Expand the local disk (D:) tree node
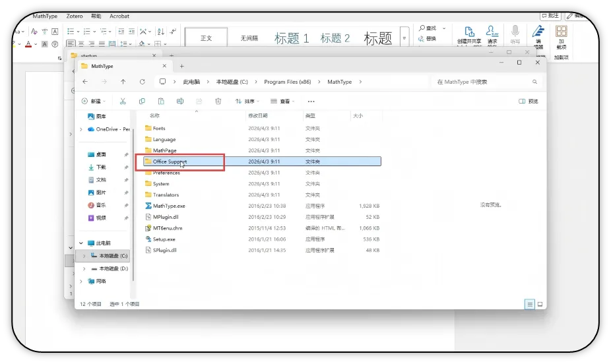This screenshot has width=611, height=364. pos(84,268)
